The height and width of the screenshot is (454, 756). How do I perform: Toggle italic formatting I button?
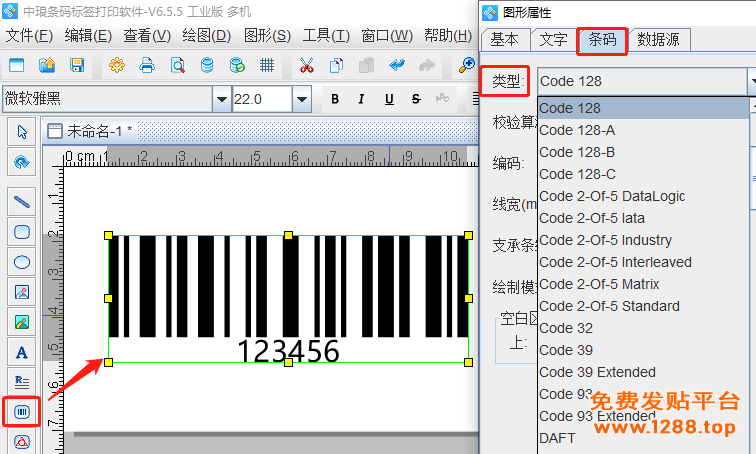pyautogui.click(x=361, y=99)
